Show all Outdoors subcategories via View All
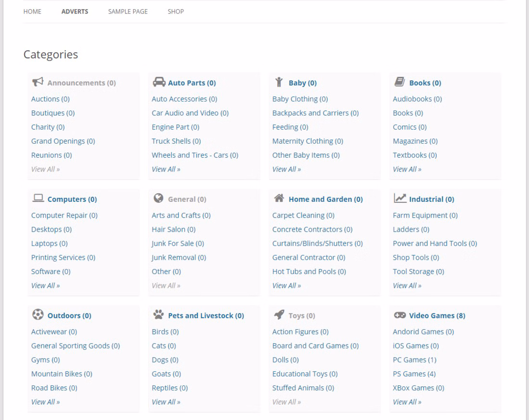This screenshot has width=529, height=420. [x=45, y=402]
